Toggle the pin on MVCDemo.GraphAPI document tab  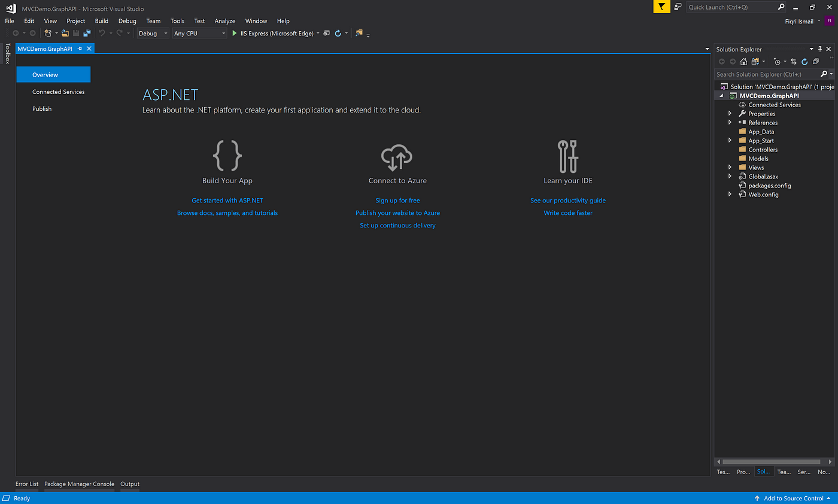pos(80,48)
